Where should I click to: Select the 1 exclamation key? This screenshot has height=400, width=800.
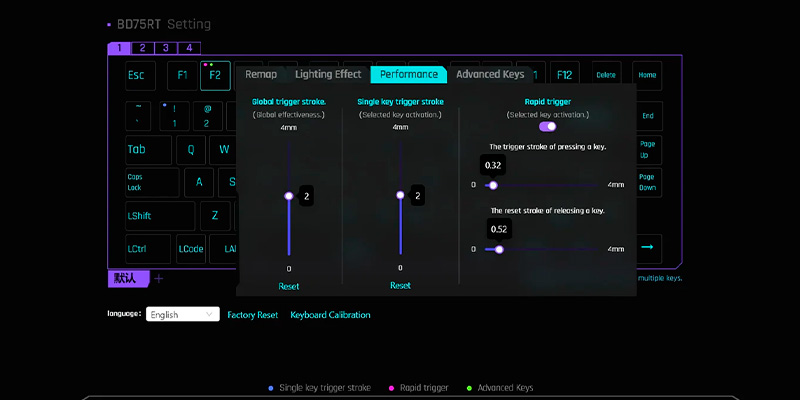coord(174,116)
